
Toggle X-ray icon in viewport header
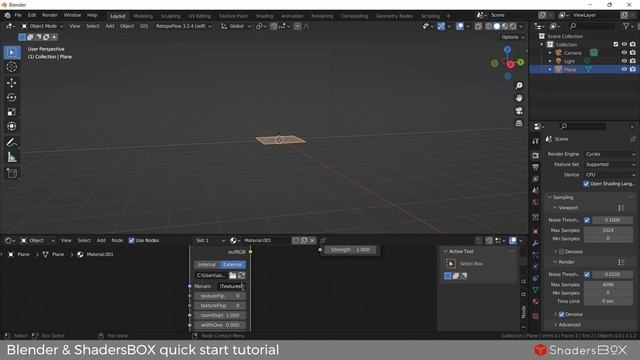tap(478, 26)
